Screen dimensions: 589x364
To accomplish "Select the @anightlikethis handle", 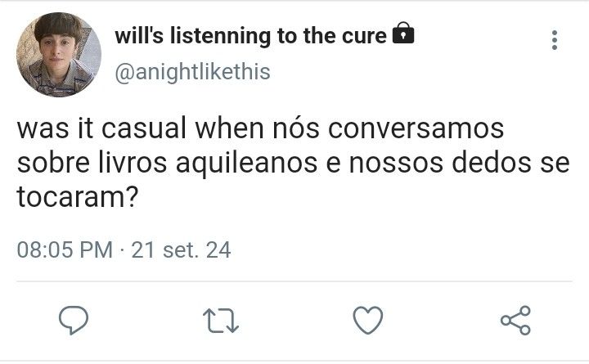I will (193, 72).
